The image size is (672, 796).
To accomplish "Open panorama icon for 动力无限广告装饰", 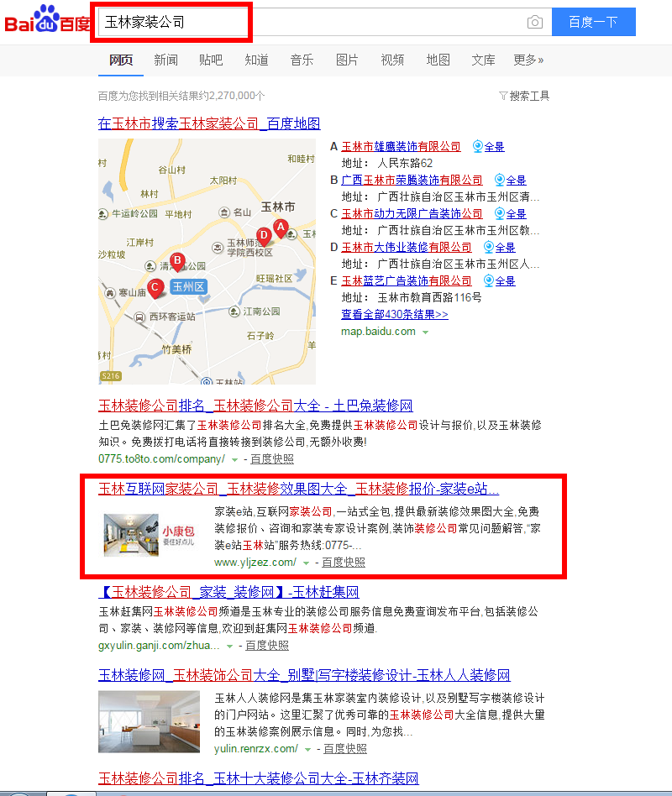I will pyautogui.click(x=499, y=213).
